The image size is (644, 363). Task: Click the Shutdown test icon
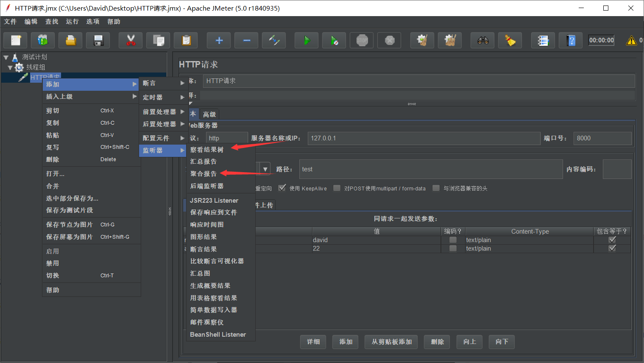(390, 40)
